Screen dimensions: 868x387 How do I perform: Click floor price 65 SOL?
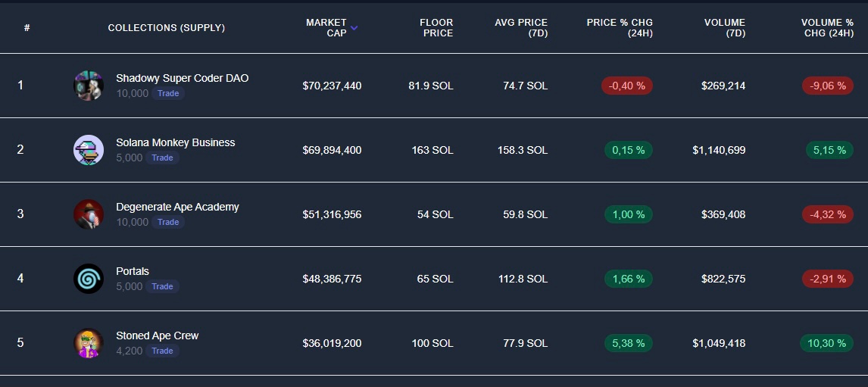tap(435, 279)
